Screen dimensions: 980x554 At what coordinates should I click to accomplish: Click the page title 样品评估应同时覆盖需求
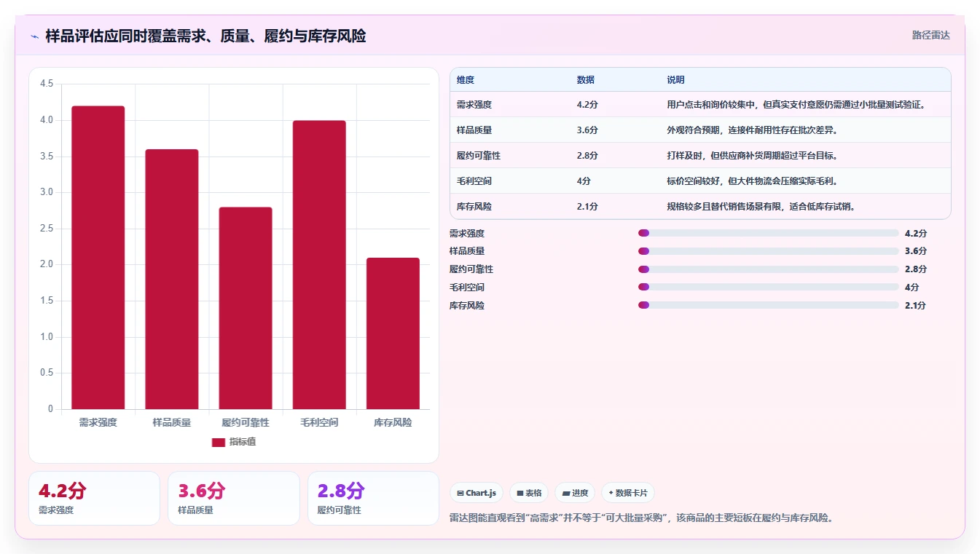click(x=205, y=36)
